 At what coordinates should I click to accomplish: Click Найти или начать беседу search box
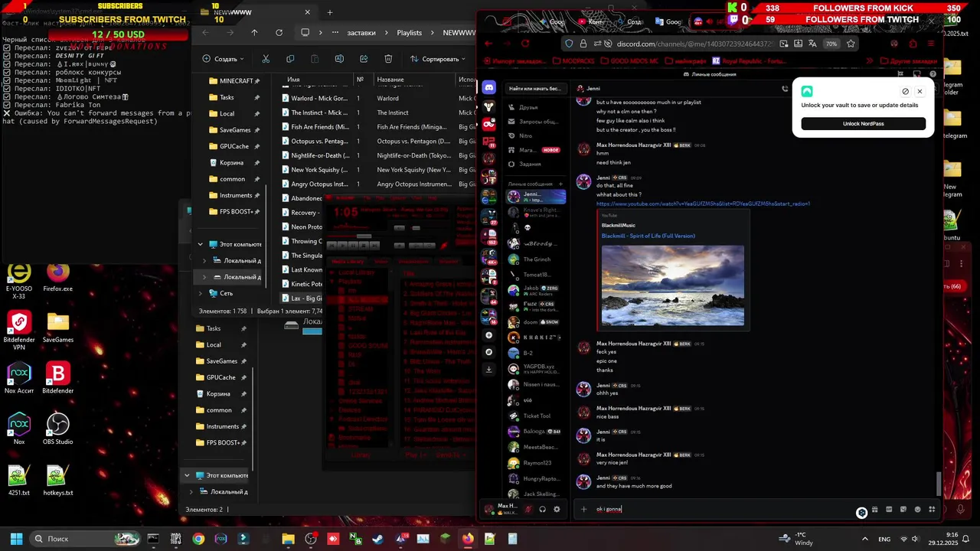tap(535, 89)
